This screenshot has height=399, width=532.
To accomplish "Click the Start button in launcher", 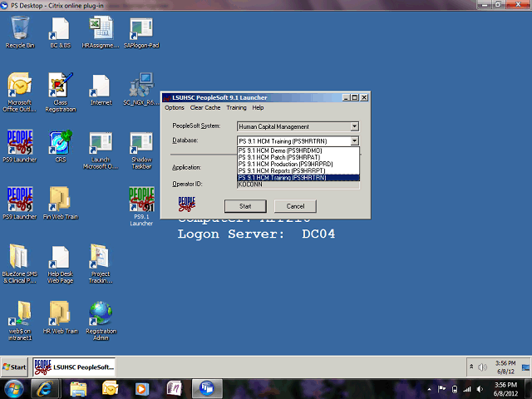I will (x=245, y=206).
